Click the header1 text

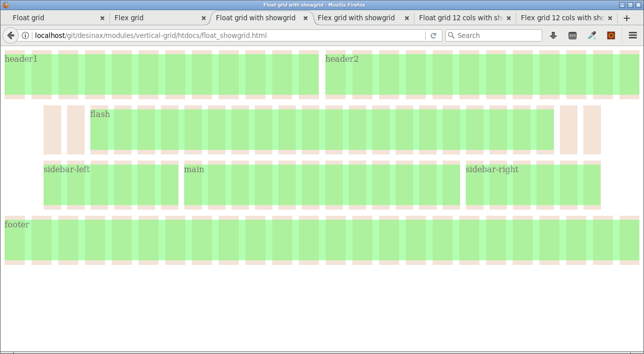21,59
